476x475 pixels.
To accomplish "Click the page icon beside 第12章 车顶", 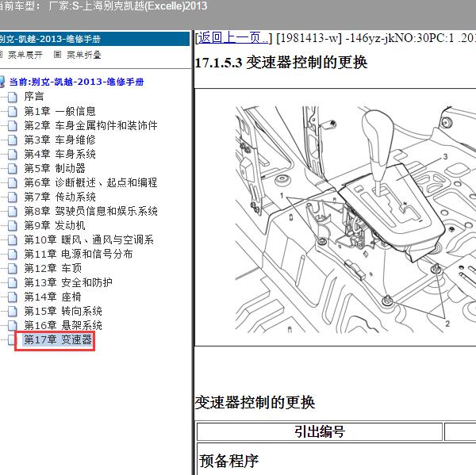I will 13,268.
